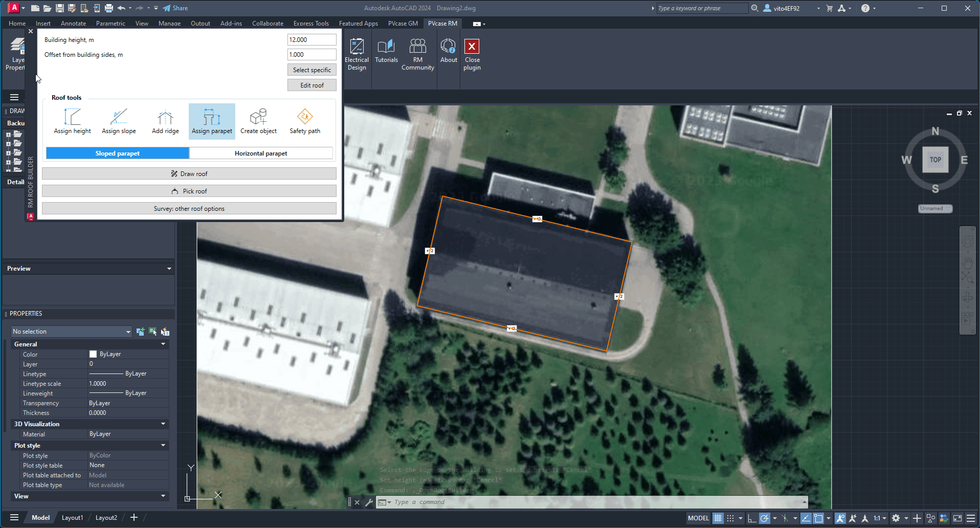980x528 pixels.
Task: Open the snap mode settings arrow
Action: pos(740,518)
